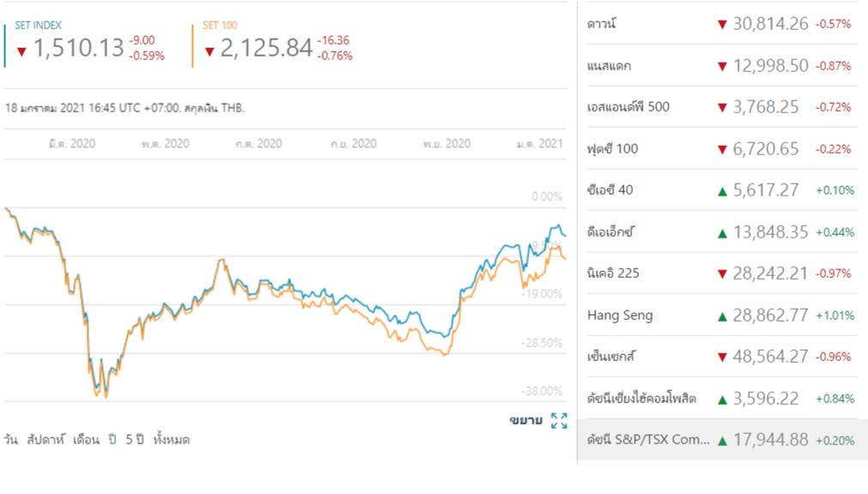Open the Hang Seng index row
868x494 pixels.
click(620, 316)
